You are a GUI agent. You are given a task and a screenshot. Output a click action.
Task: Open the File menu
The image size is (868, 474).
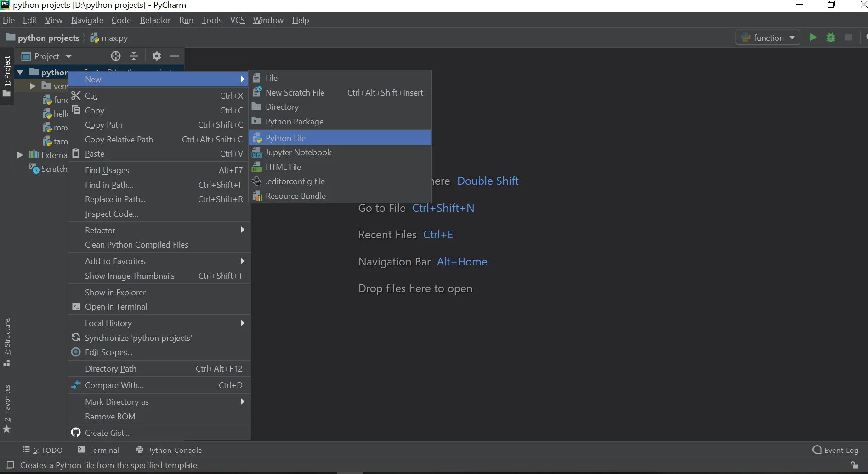[9, 20]
